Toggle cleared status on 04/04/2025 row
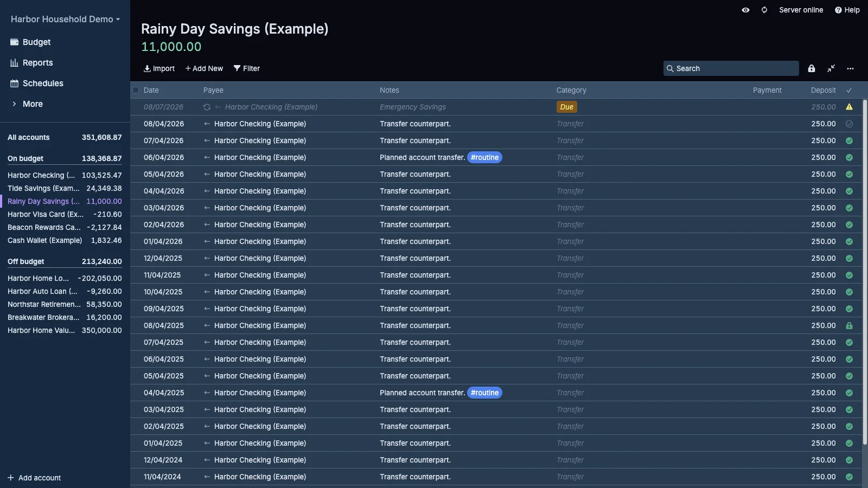Viewport: 868px width, 488px height. [849, 393]
